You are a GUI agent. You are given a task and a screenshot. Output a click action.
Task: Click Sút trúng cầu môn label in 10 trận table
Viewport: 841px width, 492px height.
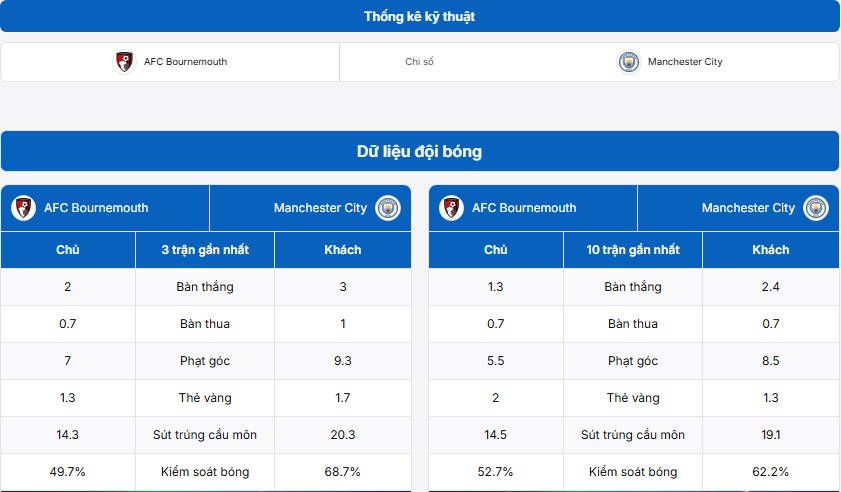pyautogui.click(x=633, y=435)
